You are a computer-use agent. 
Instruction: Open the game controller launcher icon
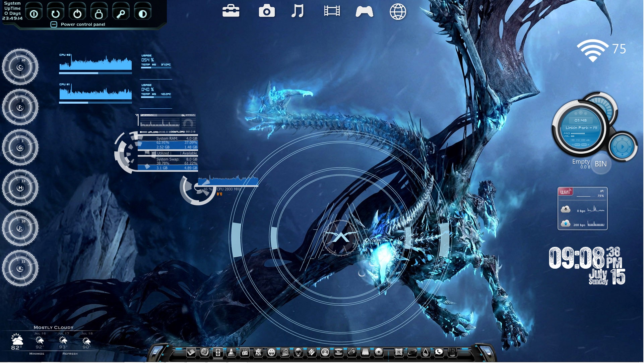(364, 11)
